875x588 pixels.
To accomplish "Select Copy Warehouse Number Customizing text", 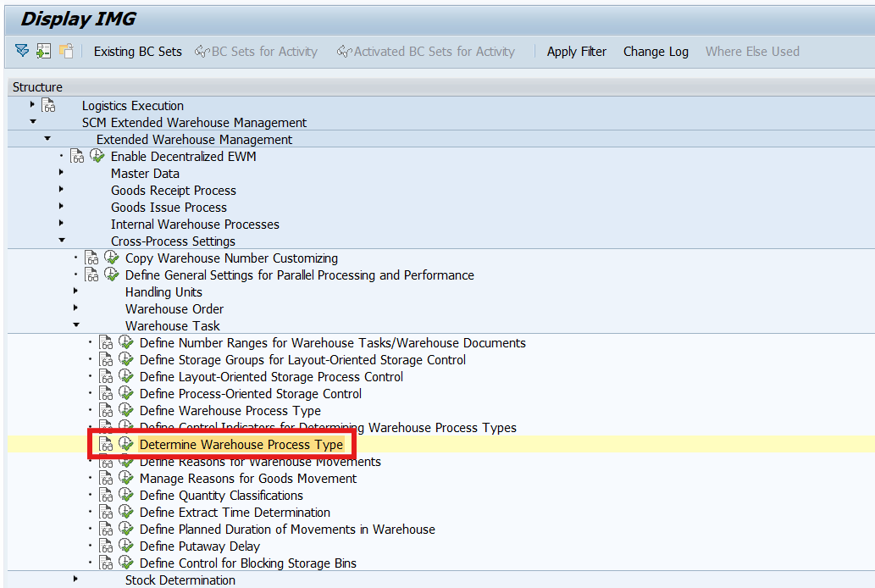I will click(x=231, y=258).
